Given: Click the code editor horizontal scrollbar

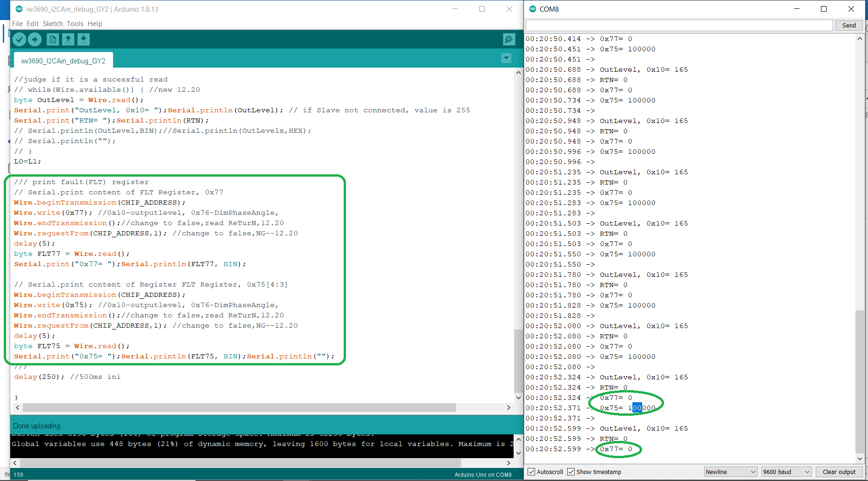Looking at the screenshot, I should coord(239,407).
